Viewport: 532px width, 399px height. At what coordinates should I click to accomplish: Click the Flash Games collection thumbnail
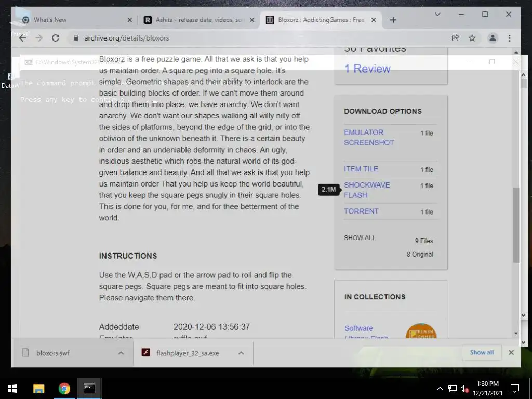click(x=421, y=330)
